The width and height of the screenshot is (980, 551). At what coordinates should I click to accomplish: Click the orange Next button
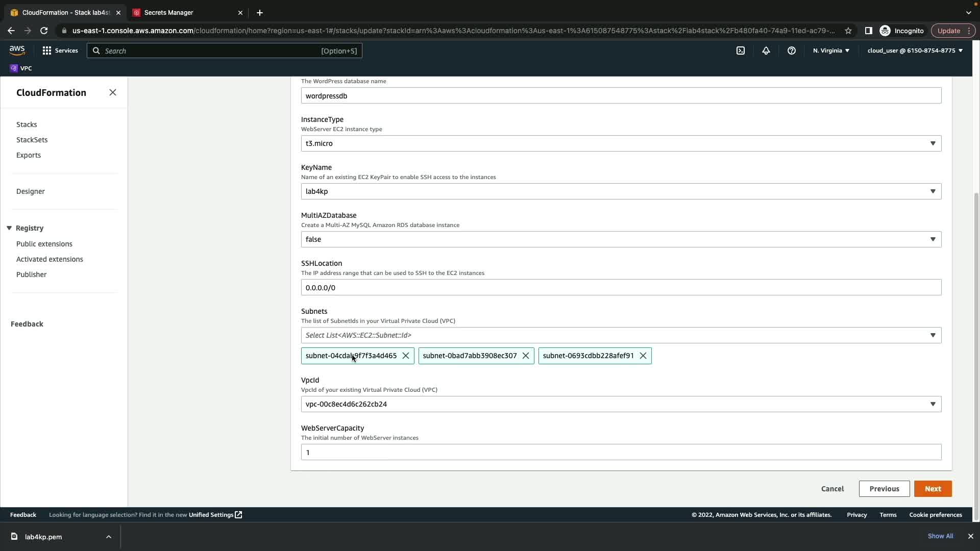[933, 489]
